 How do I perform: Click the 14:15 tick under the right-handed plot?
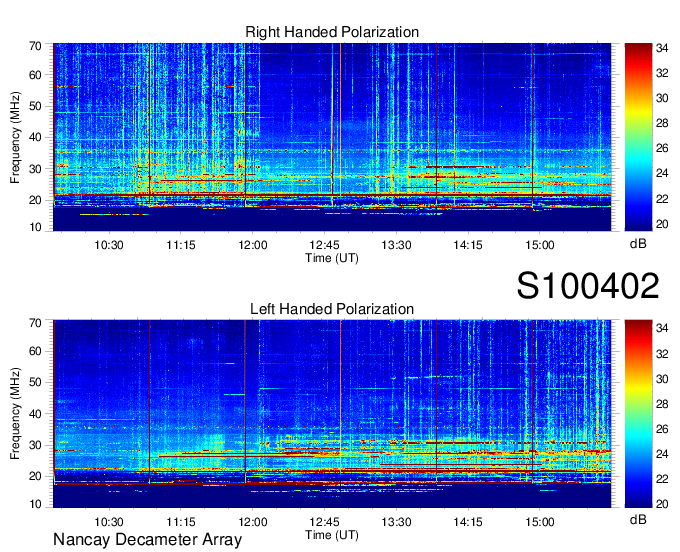(x=468, y=245)
